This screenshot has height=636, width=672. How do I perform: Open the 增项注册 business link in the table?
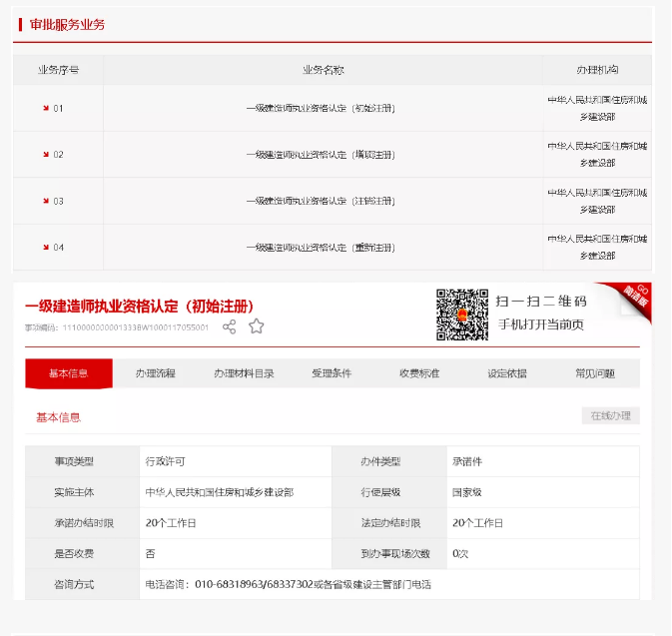tap(321, 155)
